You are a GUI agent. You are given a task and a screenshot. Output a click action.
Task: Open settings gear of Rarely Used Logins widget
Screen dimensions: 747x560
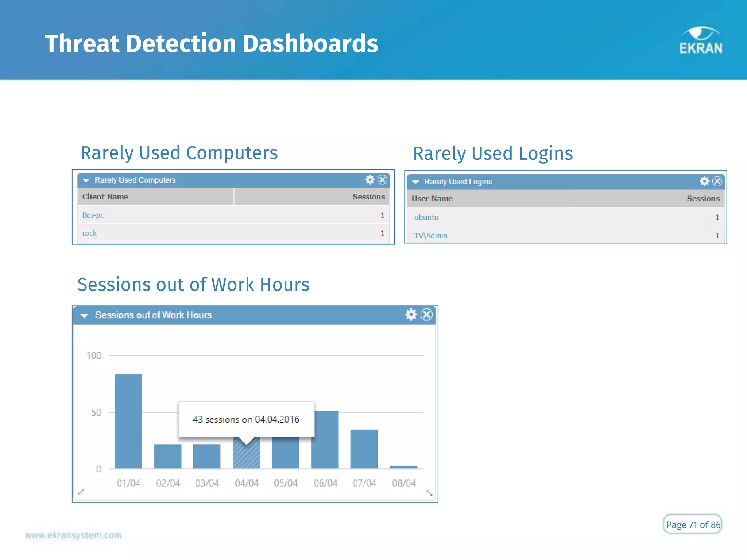coord(704,181)
